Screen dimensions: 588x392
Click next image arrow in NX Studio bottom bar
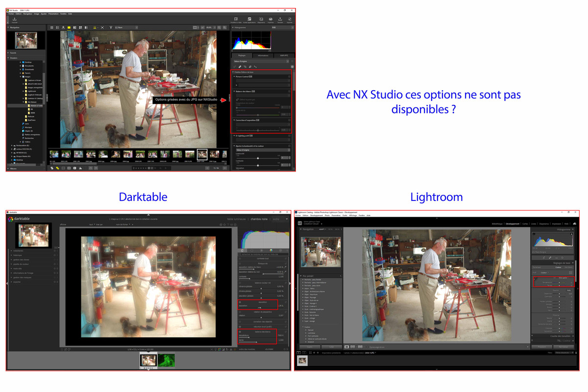click(225, 168)
